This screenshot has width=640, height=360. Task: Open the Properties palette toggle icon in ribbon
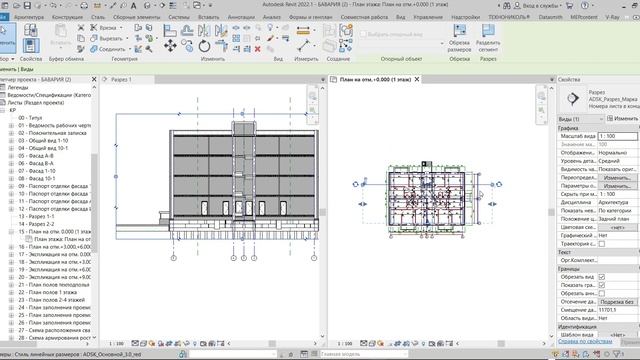click(x=31, y=45)
